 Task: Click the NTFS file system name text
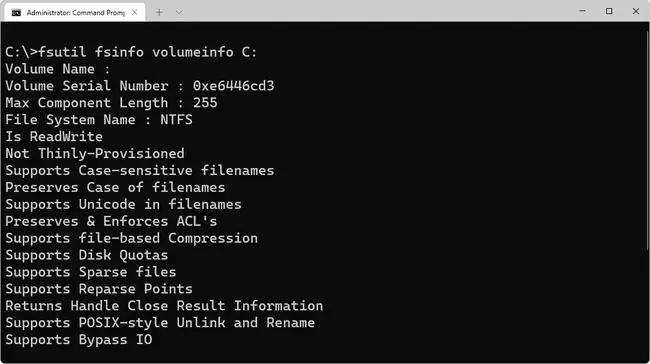click(176, 120)
